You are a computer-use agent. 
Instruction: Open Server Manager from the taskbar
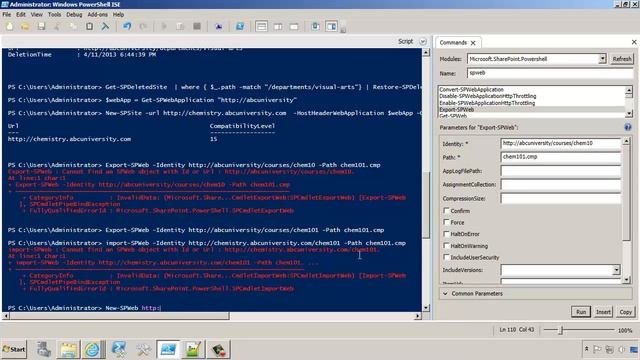44,349
